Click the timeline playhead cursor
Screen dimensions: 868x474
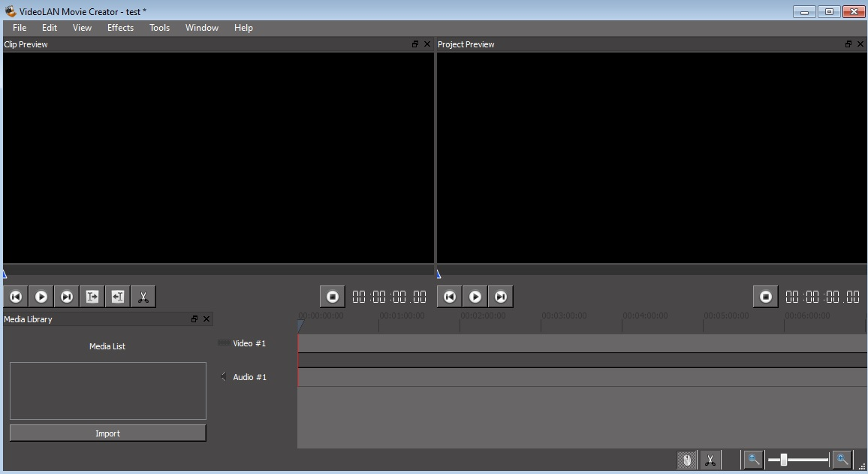click(x=300, y=326)
